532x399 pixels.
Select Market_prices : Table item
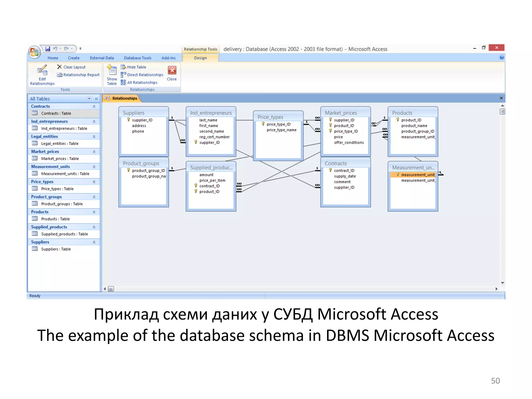point(64,158)
